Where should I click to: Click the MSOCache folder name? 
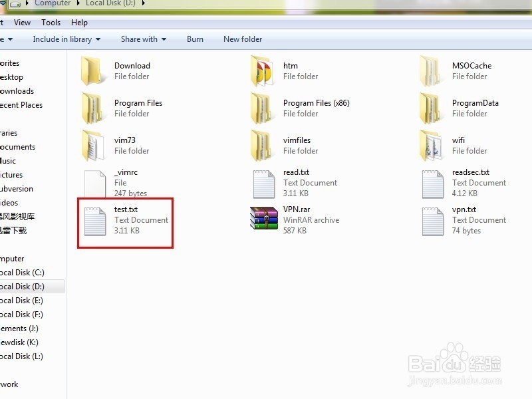coord(471,65)
